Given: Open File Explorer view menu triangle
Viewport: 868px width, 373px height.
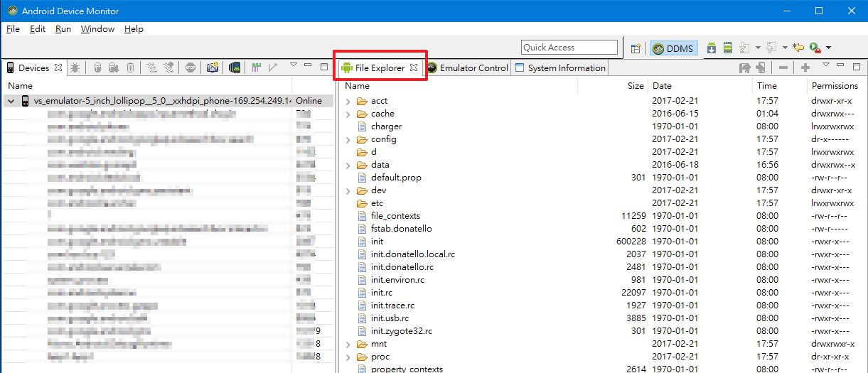Looking at the screenshot, I should pos(826,65).
